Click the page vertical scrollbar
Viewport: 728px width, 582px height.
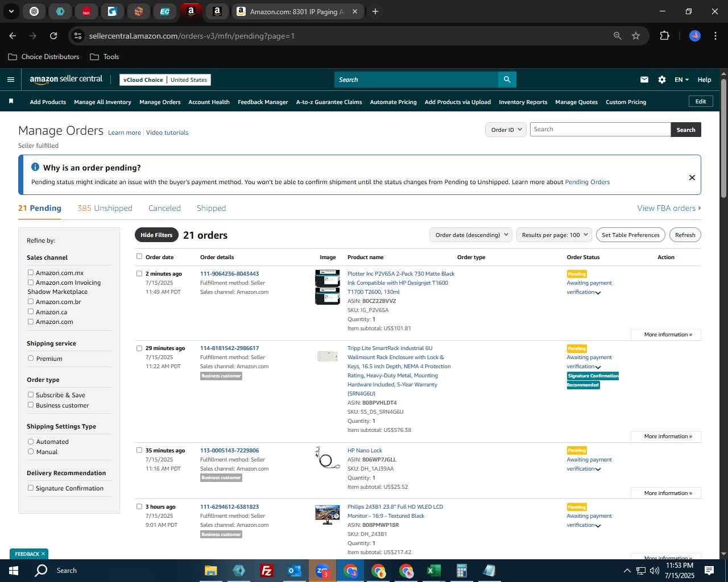point(723,139)
